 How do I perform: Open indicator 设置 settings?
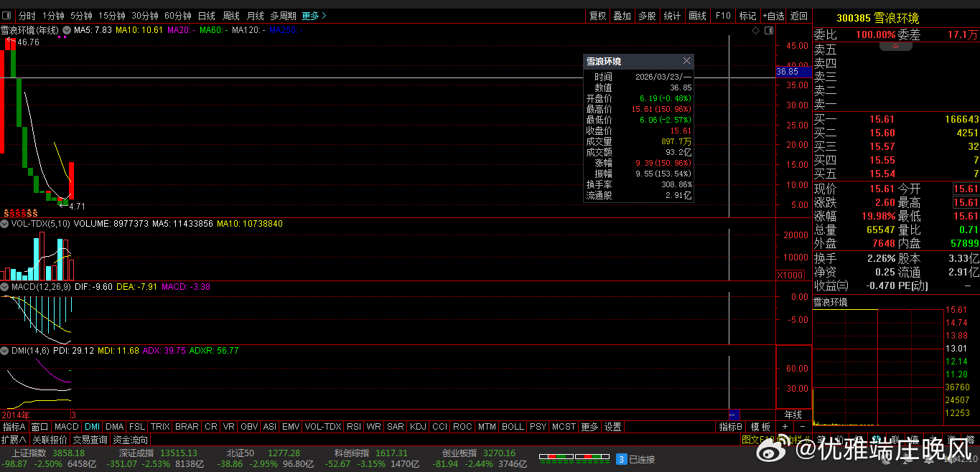coord(612,427)
